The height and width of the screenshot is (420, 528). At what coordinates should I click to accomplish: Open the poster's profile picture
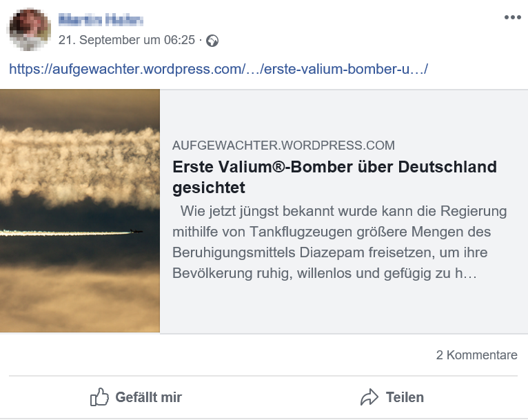29,30
